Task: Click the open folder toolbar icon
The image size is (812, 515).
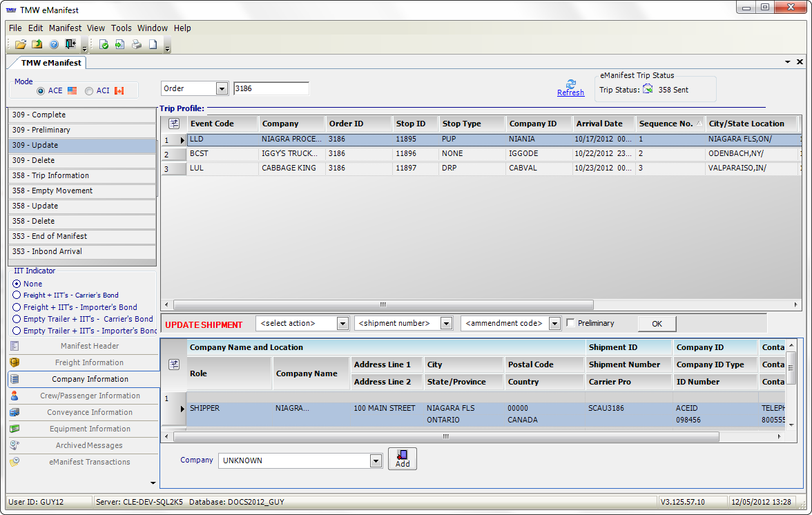Action: click(21, 45)
